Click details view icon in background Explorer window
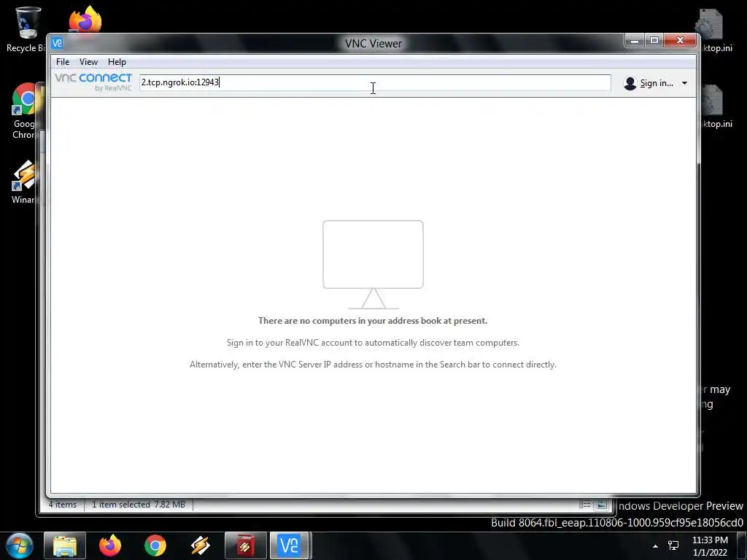 (585, 505)
